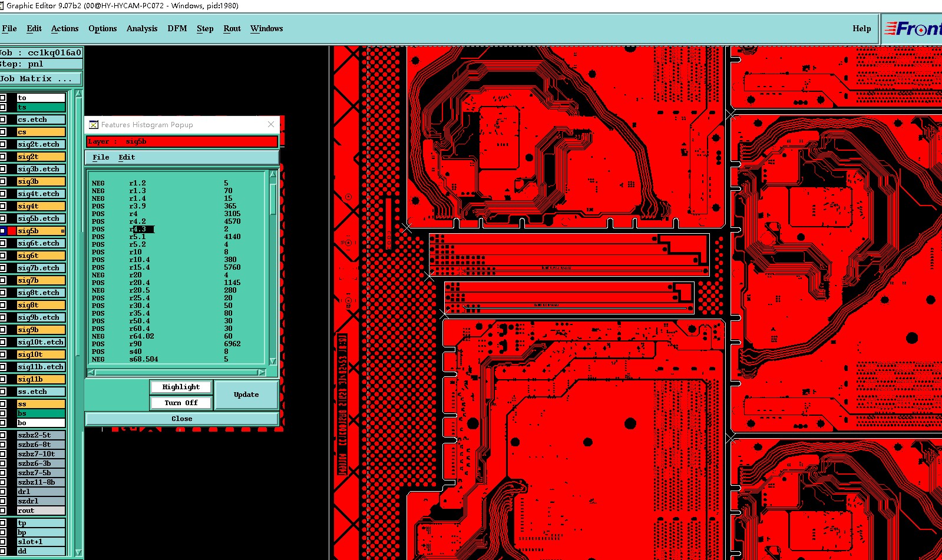This screenshot has height=560, width=942.
Task: Select layer tp in the layer list
Action: pos(41,523)
